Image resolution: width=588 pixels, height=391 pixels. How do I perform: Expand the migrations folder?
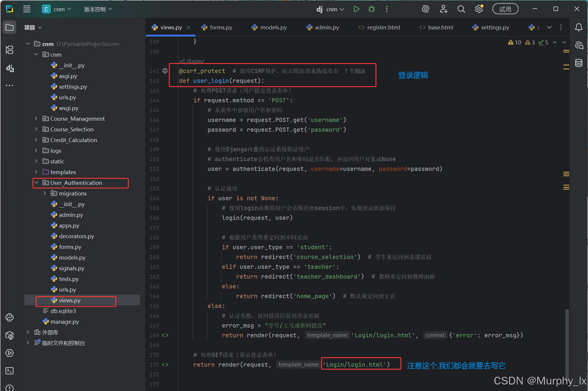pyautogui.click(x=45, y=193)
